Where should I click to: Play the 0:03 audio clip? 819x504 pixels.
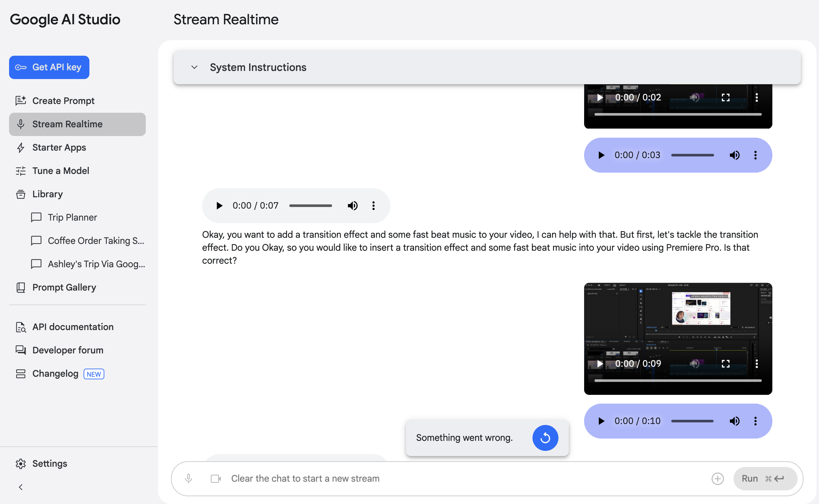[601, 155]
